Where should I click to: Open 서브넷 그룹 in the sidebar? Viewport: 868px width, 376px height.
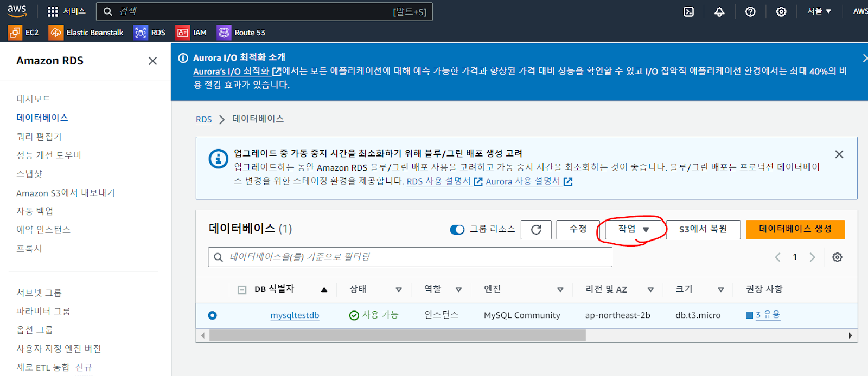39,293
